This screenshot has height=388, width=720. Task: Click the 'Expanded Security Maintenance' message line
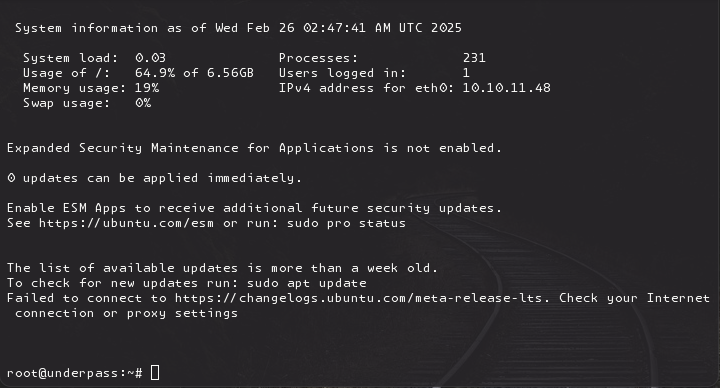(254, 148)
